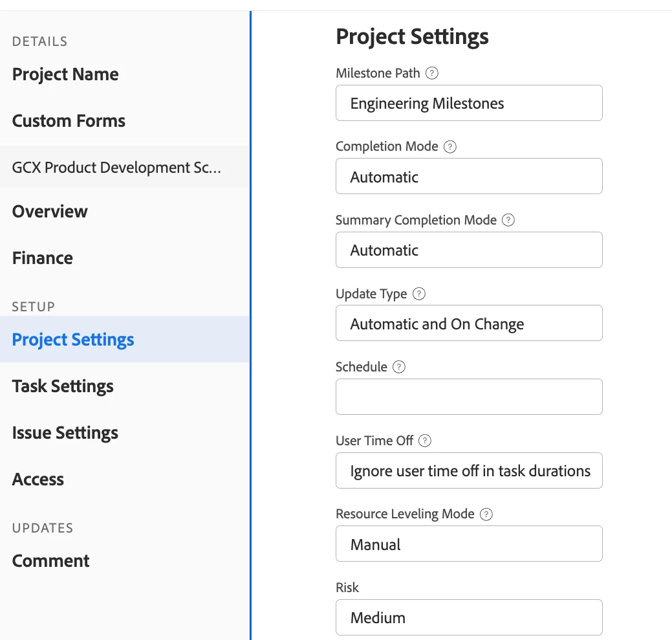672x640 pixels.
Task: Show help tooltip for Schedule
Action: click(399, 367)
